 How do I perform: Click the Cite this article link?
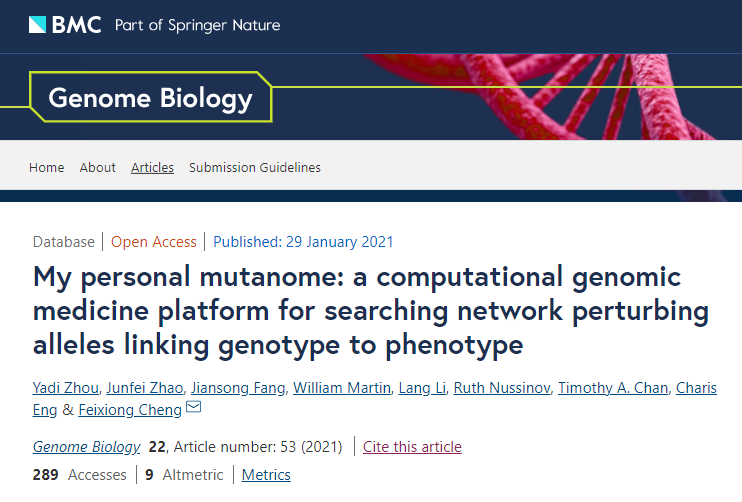pyautogui.click(x=412, y=446)
